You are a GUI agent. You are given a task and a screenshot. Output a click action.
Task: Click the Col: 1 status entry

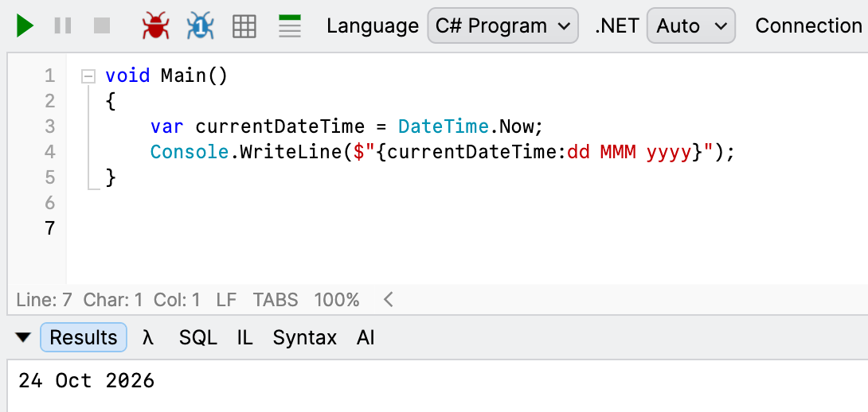tap(177, 300)
